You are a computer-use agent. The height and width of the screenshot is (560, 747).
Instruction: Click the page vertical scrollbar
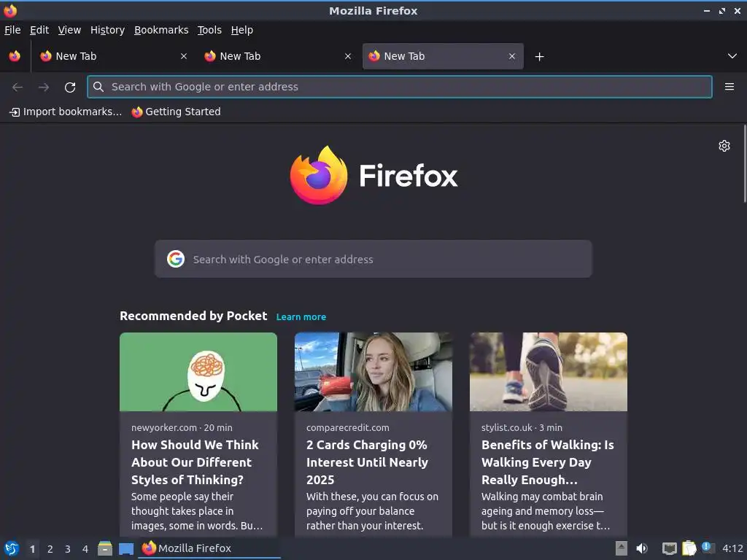tap(745, 164)
